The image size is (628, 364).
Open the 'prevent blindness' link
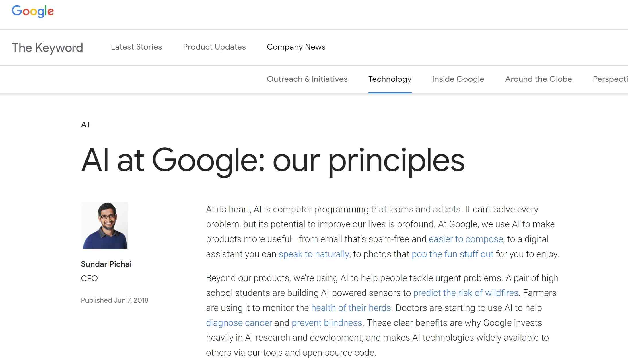coord(327,323)
